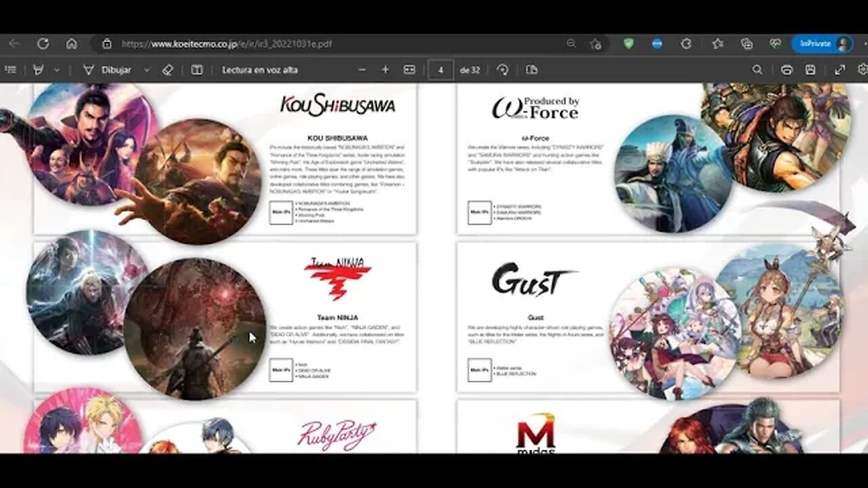This screenshot has width=868, height=488.
Task: Click the 'ω-Force' heading text
Action: pos(536,138)
